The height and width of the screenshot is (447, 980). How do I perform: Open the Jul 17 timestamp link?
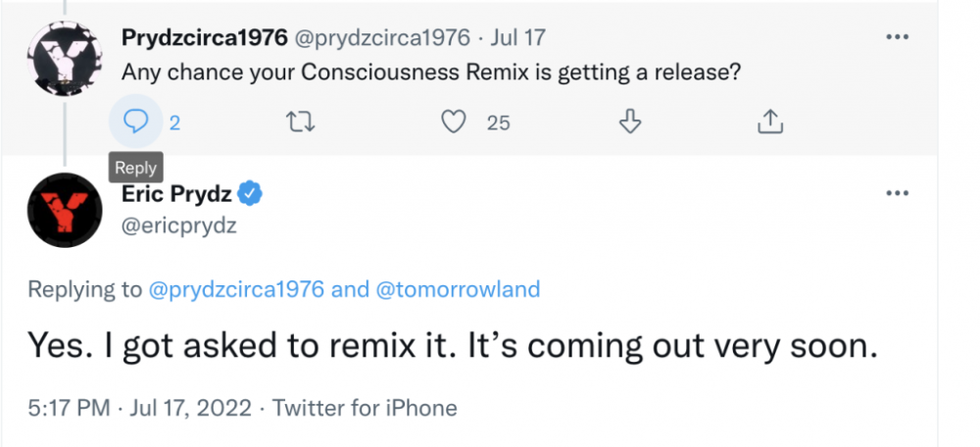point(517,37)
